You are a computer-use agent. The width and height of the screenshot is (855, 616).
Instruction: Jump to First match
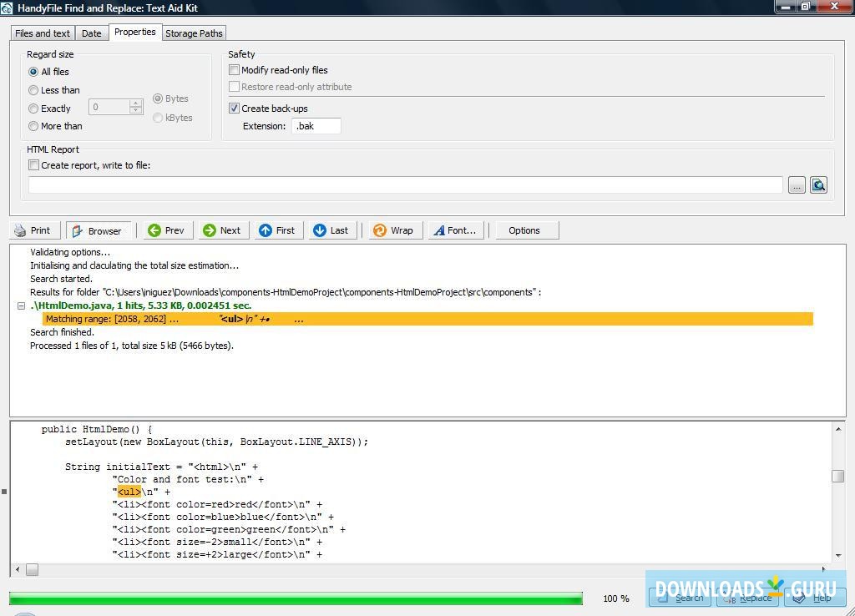click(x=277, y=230)
